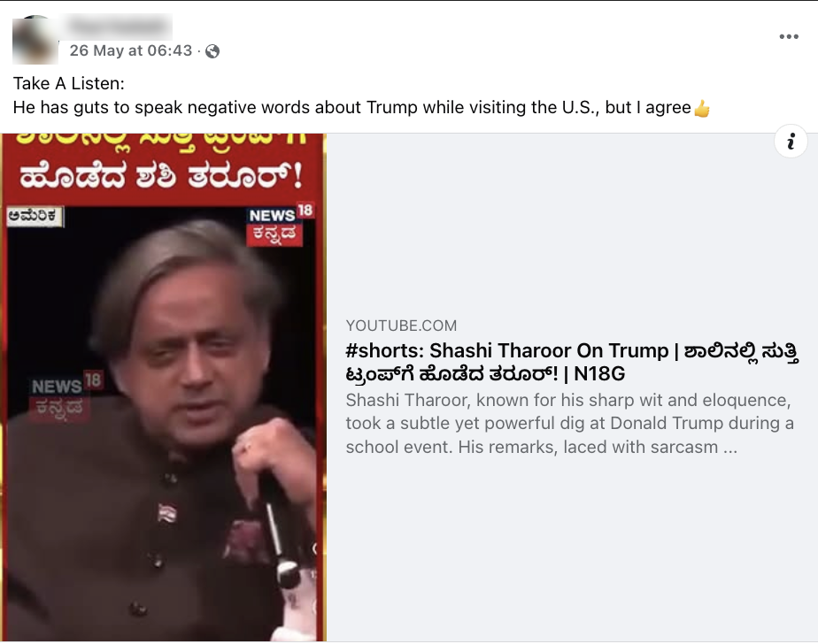Click the 'Shashi Tharoor, known for his sharp wit' description
This screenshot has height=644, width=818.
tap(570, 424)
